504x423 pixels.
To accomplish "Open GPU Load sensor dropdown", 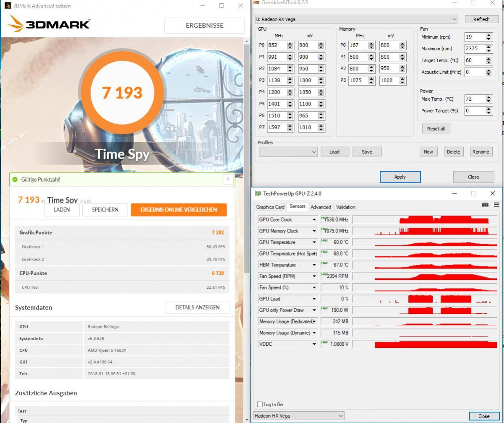I will [x=314, y=299].
